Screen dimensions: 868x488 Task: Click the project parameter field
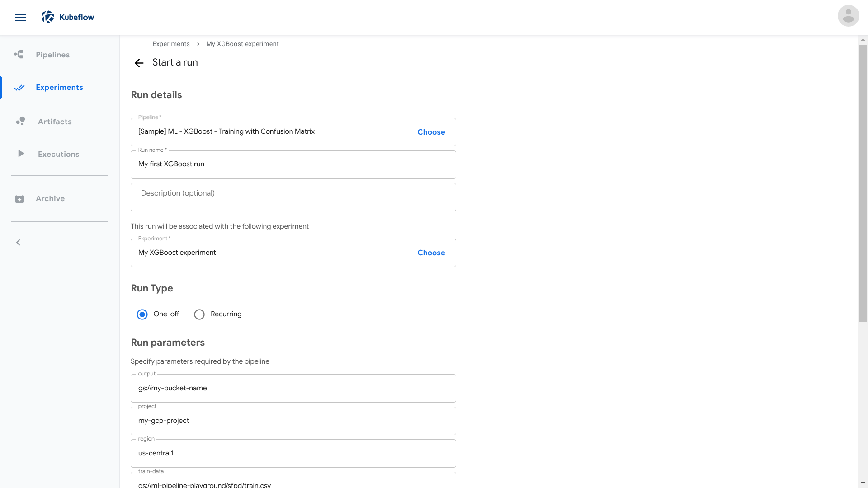pyautogui.click(x=293, y=421)
